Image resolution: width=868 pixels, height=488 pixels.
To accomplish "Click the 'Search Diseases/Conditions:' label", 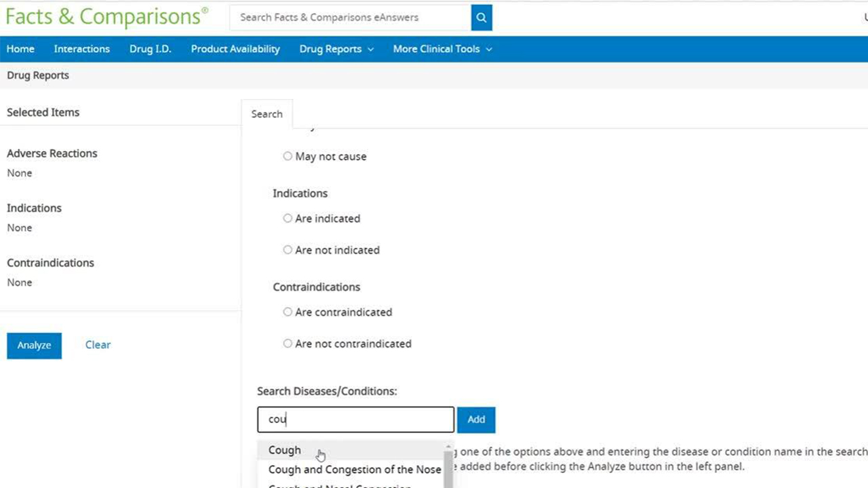I will (x=328, y=391).
